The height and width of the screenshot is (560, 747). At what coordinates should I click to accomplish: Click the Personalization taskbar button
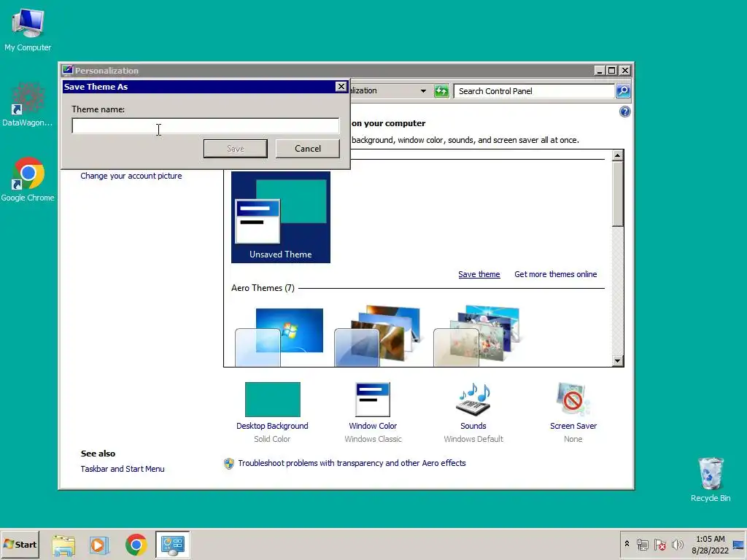(x=172, y=545)
